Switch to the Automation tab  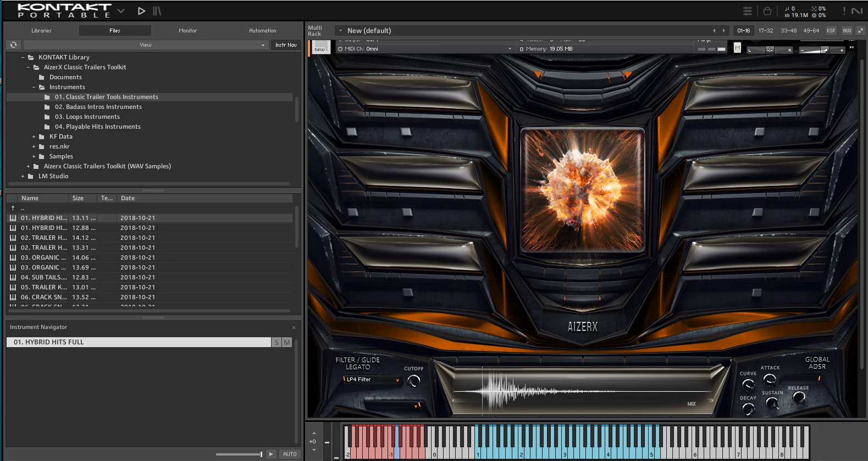(x=263, y=31)
